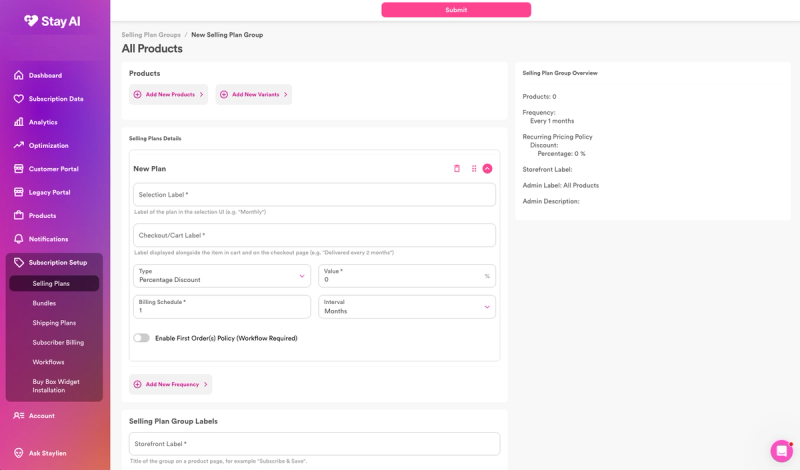
Task: Click the New Plan heading
Action: click(149, 168)
